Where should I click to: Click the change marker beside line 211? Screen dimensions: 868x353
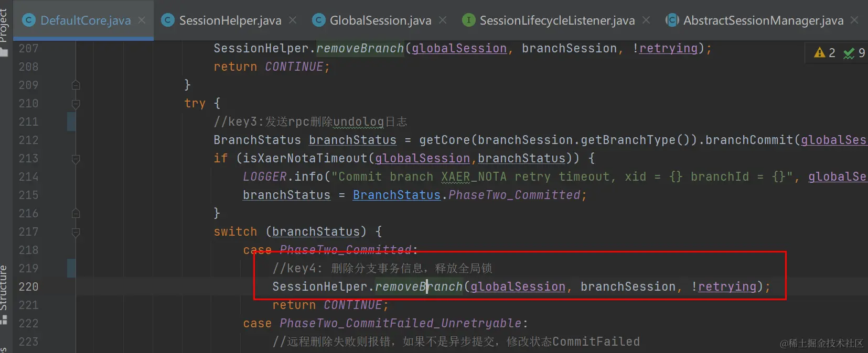pyautogui.click(x=71, y=122)
